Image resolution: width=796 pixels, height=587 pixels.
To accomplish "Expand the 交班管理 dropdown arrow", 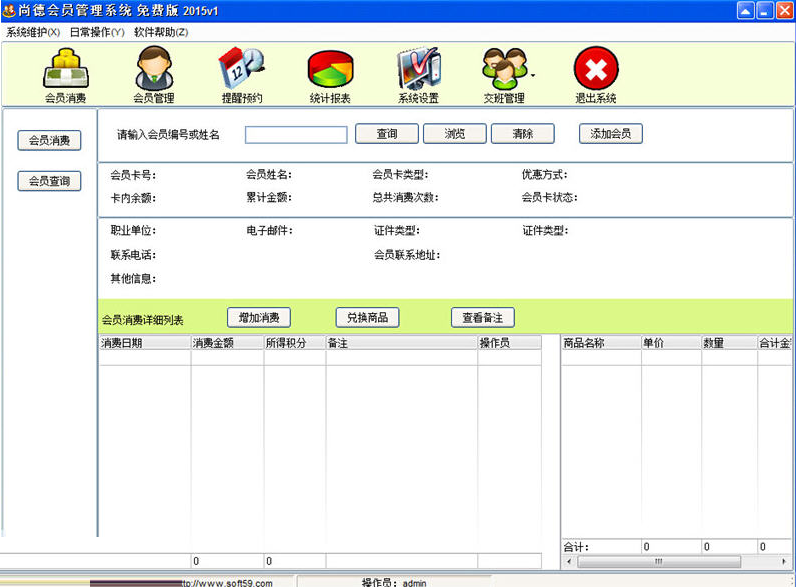I will (533, 75).
